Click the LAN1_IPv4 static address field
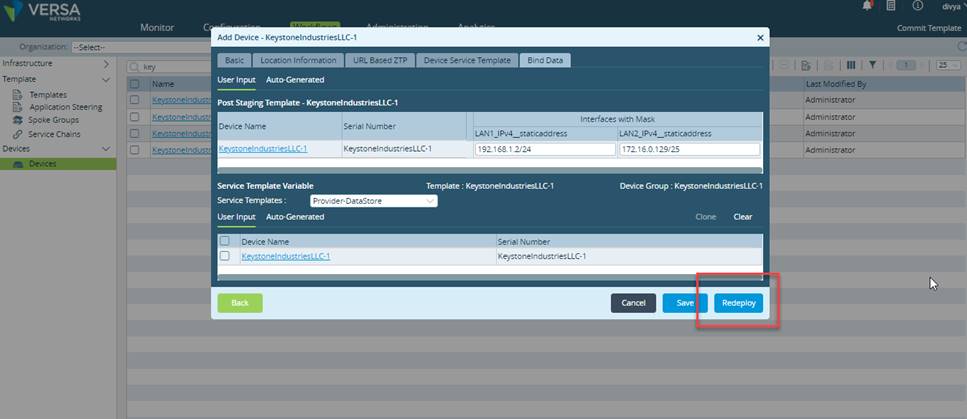967x419 pixels. coord(545,149)
